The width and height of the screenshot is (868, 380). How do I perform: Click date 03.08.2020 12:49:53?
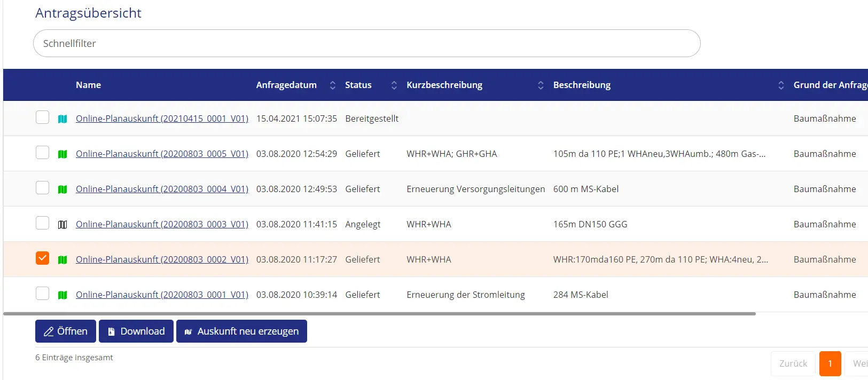[296, 189]
